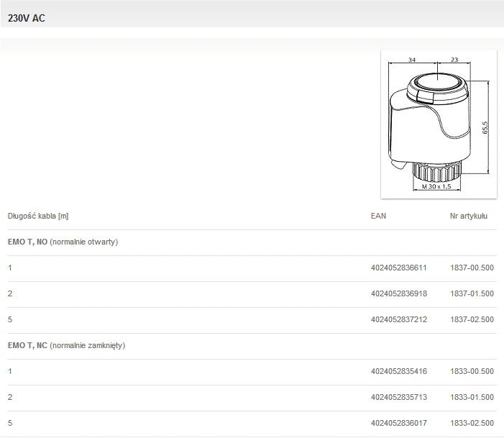Click article number 1837-02.500
The height and width of the screenshot is (438, 504).
pos(472,319)
